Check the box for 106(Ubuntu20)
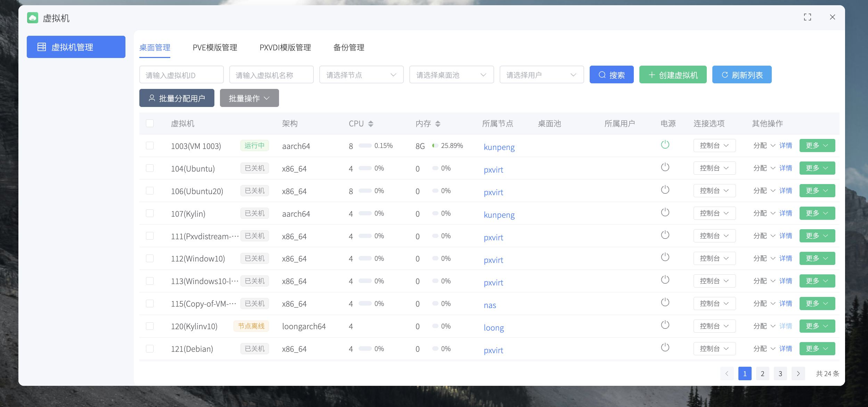 [x=150, y=191]
